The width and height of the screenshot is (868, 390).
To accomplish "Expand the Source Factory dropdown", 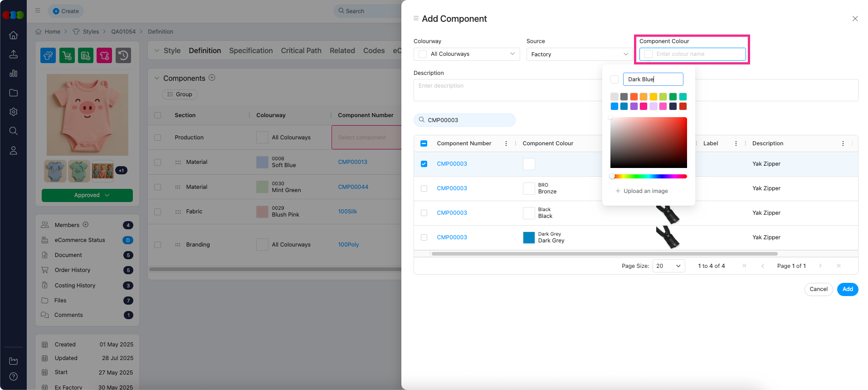I will coord(579,54).
